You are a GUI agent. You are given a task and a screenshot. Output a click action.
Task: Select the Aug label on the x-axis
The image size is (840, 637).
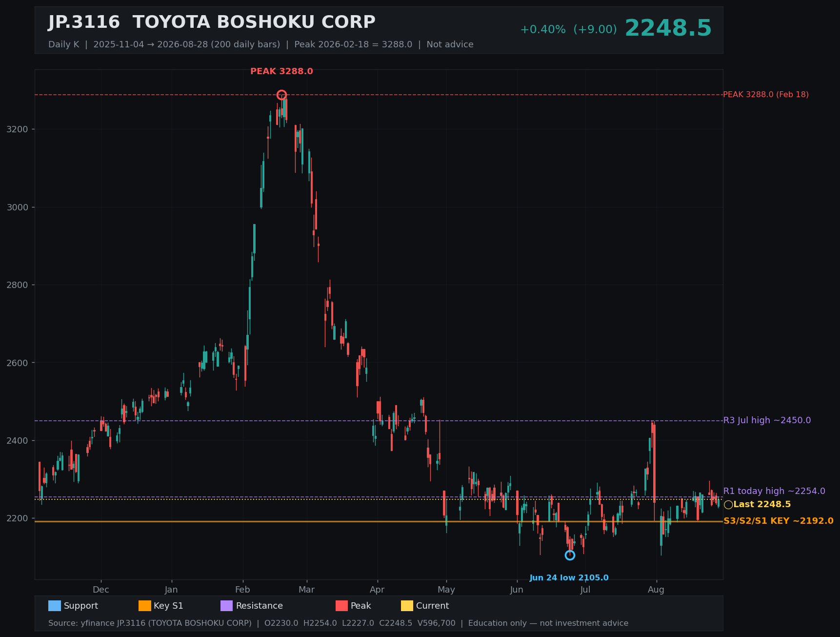656,590
